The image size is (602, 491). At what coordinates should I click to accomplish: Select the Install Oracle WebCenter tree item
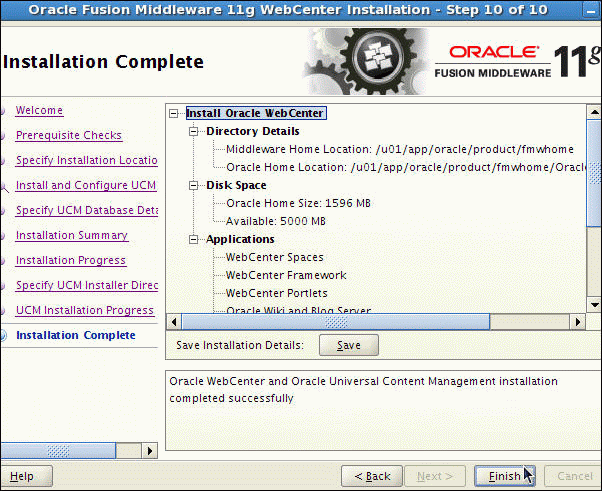click(256, 113)
